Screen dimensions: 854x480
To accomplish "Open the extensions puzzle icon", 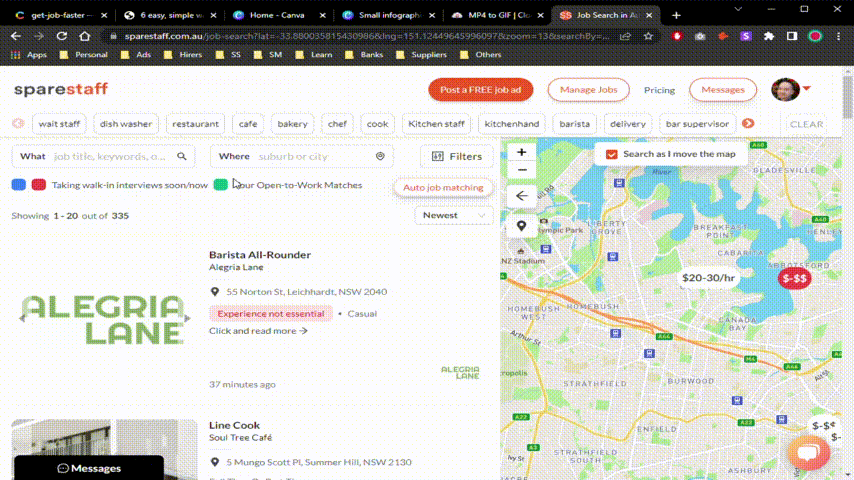I will [x=768, y=36].
